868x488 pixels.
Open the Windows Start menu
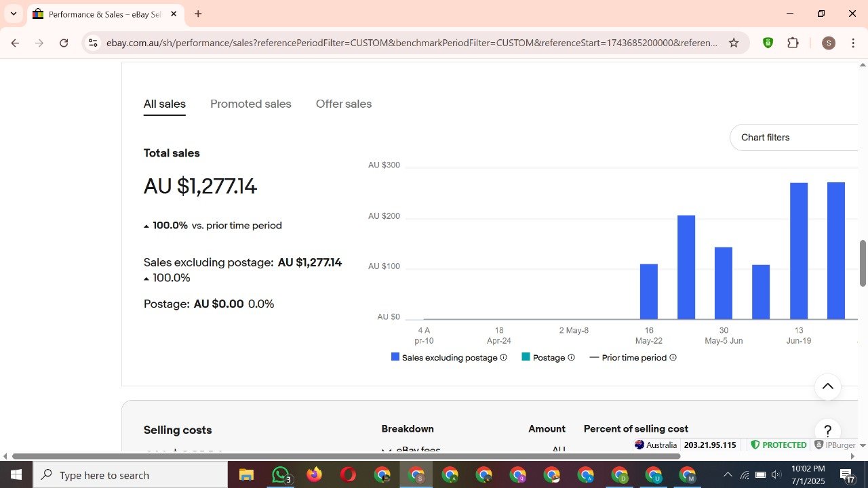coord(16,474)
